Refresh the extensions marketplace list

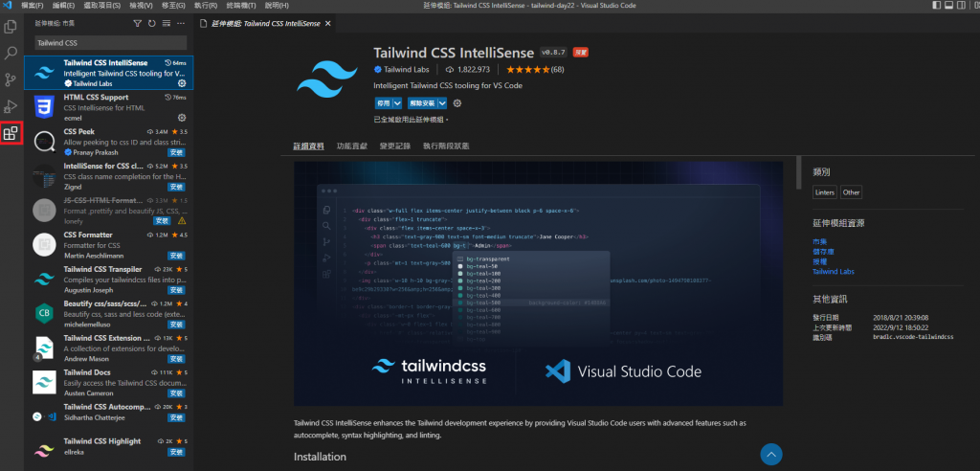[x=152, y=23]
